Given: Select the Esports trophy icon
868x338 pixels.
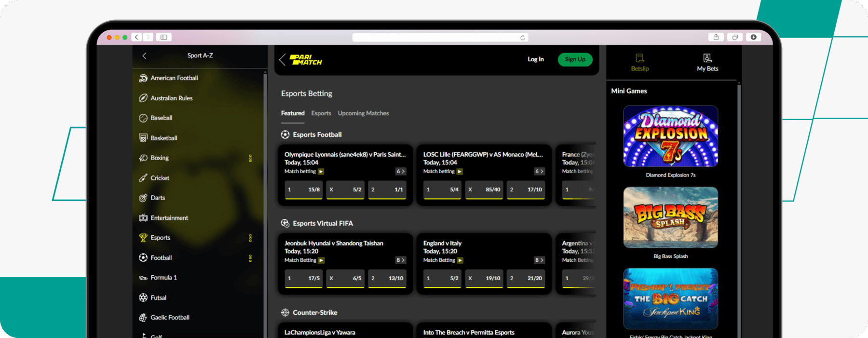Looking at the screenshot, I should pos(143,238).
